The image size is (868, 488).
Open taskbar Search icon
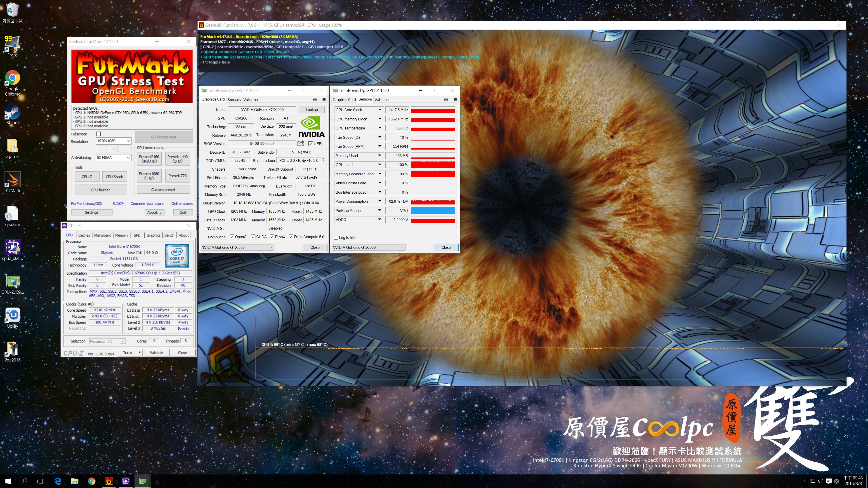tap(24, 481)
